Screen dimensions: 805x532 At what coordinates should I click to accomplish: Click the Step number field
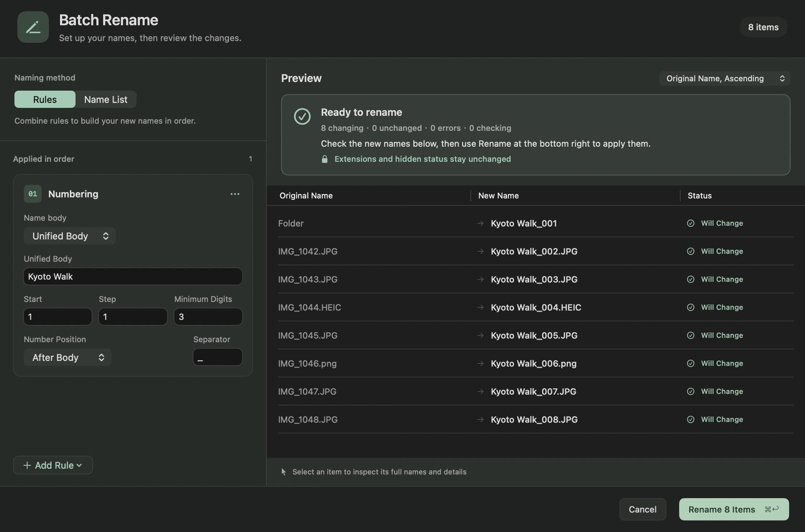tap(133, 317)
